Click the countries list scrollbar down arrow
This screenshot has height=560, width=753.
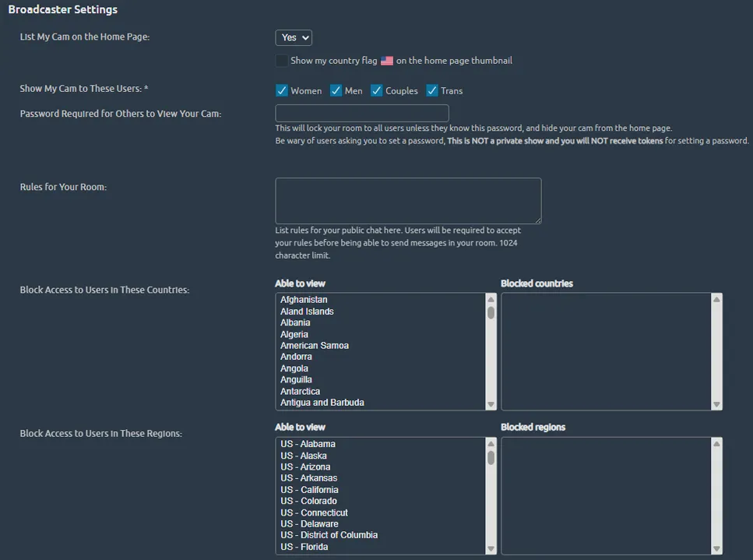(491, 404)
